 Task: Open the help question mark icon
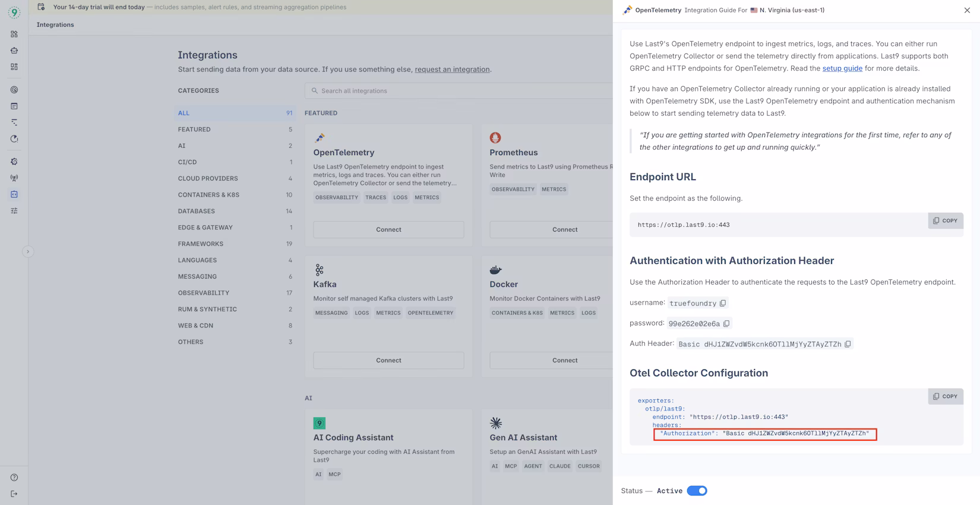pyautogui.click(x=14, y=477)
